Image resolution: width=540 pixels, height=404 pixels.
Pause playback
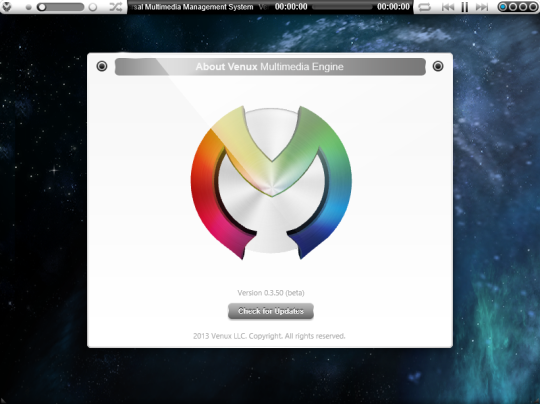pos(465,7)
